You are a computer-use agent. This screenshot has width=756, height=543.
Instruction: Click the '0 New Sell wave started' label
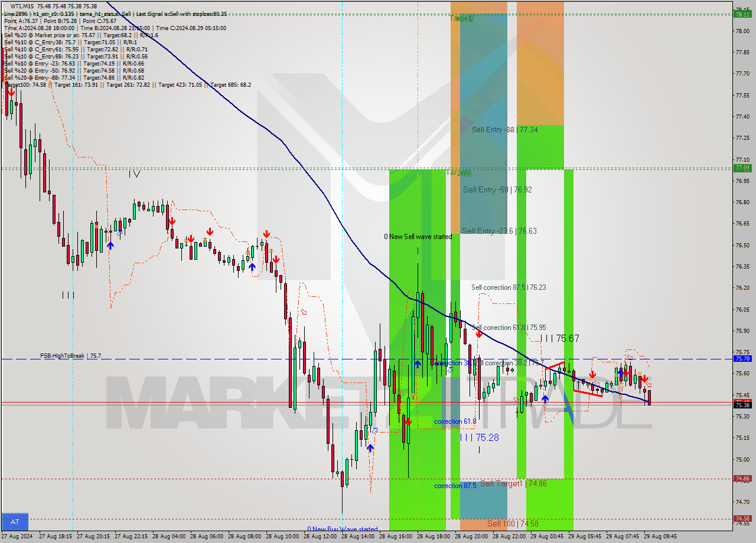click(x=418, y=237)
